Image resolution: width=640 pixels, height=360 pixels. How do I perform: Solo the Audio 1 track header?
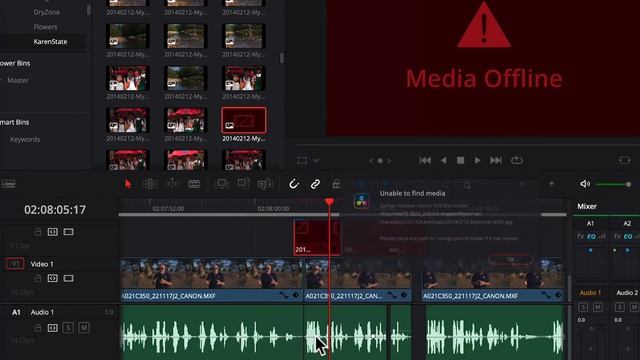(x=68, y=328)
